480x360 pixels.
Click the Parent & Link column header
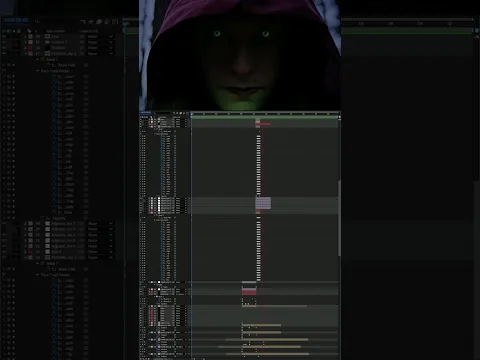point(88,31)
